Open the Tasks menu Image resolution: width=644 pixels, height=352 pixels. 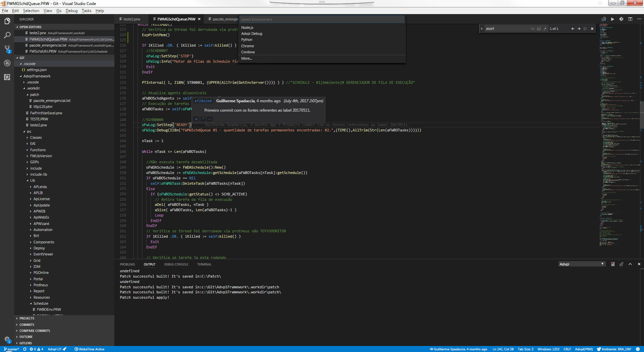tap(87, 11)
